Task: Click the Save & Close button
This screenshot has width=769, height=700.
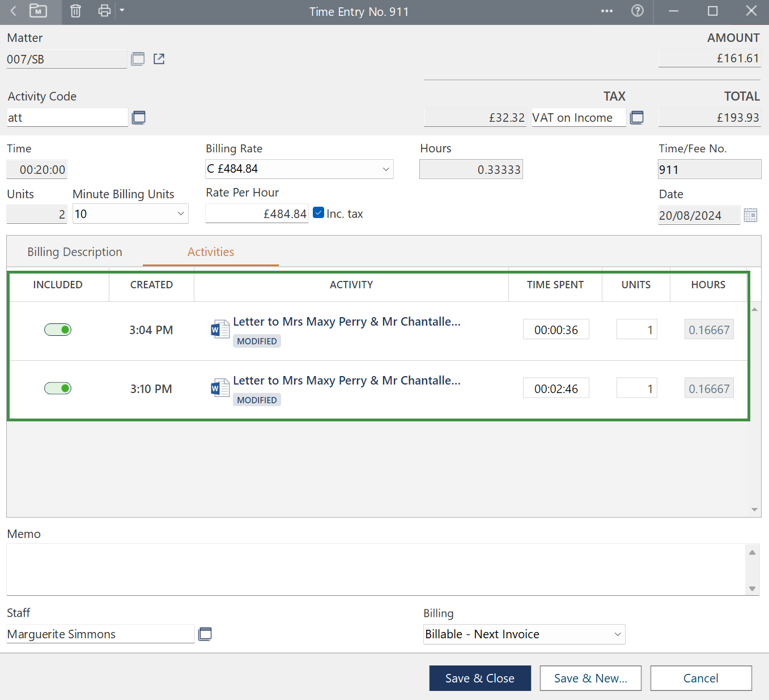Action: pyautogui.click(x=480, y=678)
